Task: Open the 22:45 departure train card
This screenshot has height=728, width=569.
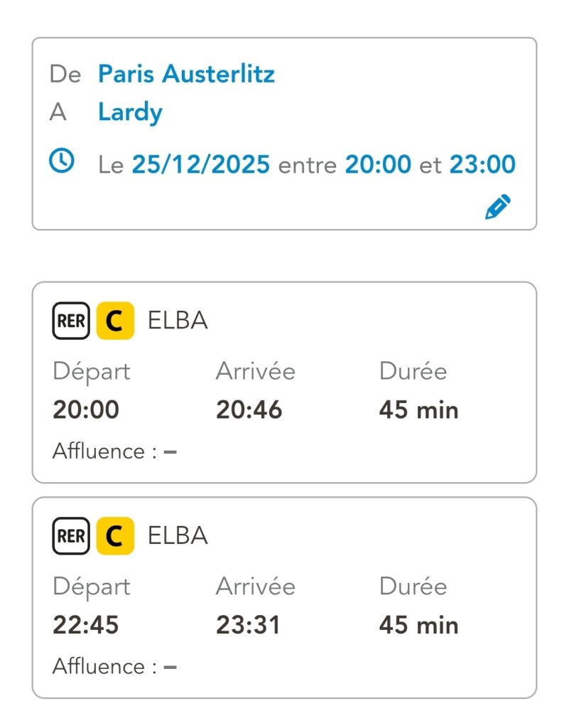Action: (284, 597)
